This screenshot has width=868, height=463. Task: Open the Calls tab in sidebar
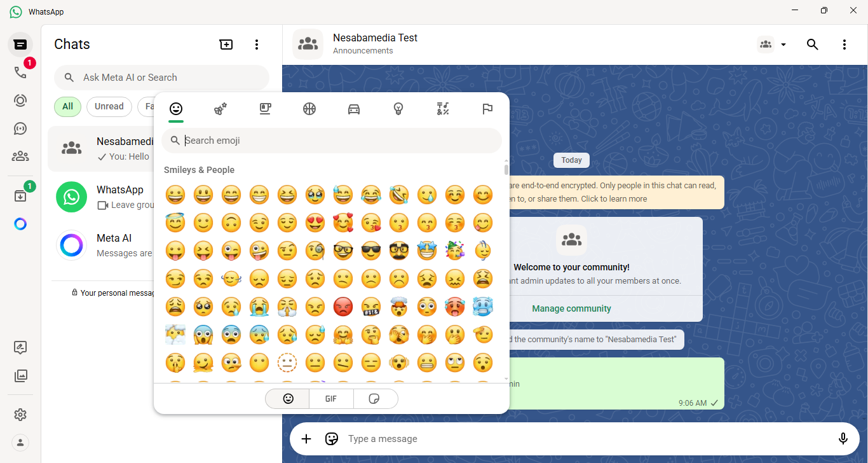pos(20,73)
